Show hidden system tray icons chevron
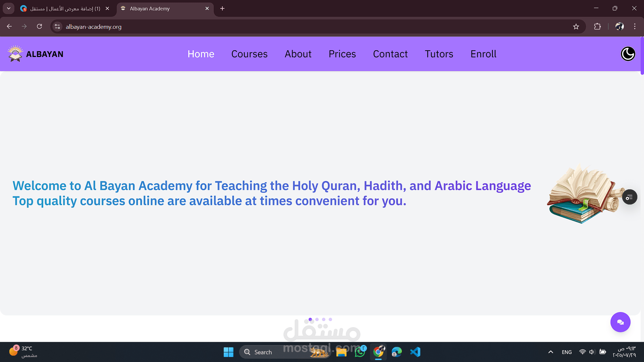 coord(550,352)
